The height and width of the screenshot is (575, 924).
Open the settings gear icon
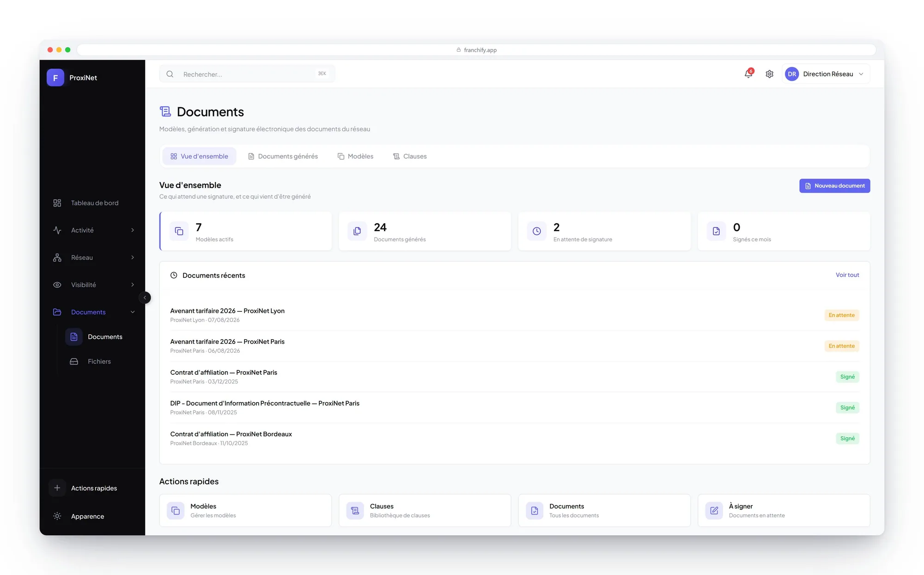[x=769, y=74]
